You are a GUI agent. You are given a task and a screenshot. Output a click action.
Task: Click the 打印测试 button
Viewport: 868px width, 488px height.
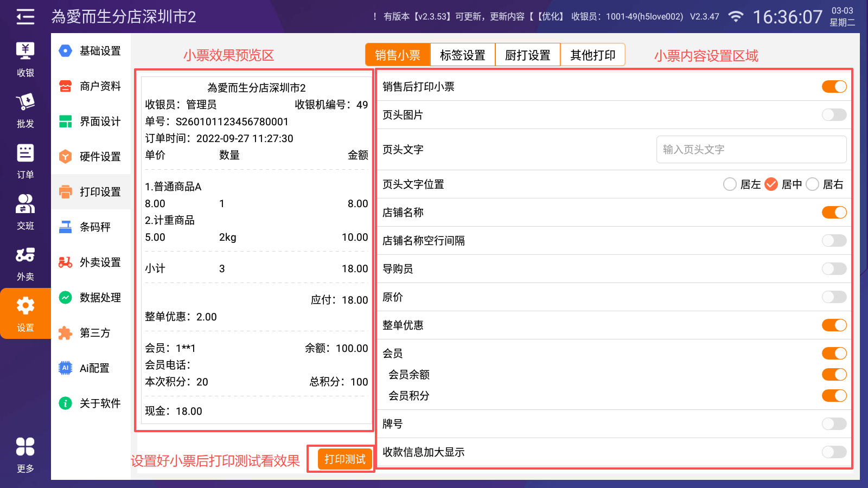tap(344, 459)
